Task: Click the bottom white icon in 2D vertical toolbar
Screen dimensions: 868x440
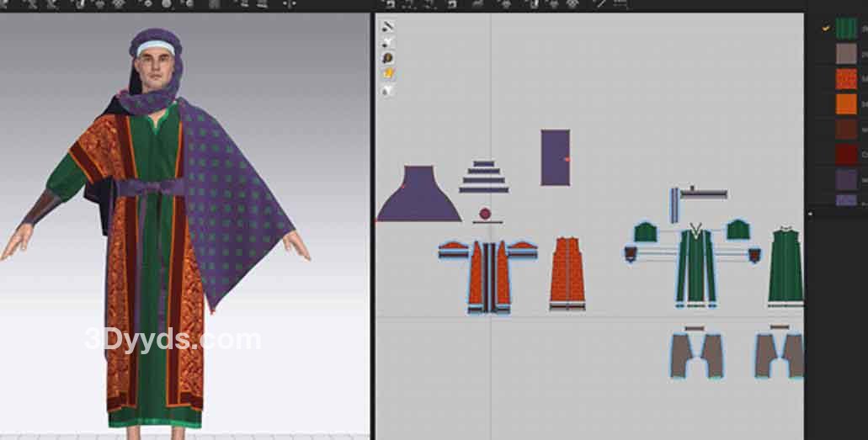Action: 388,90
